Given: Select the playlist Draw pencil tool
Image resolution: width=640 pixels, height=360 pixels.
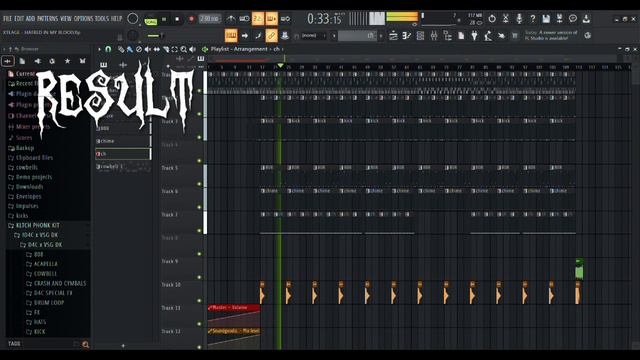Looking at the screenshot, I should (121, 49).
